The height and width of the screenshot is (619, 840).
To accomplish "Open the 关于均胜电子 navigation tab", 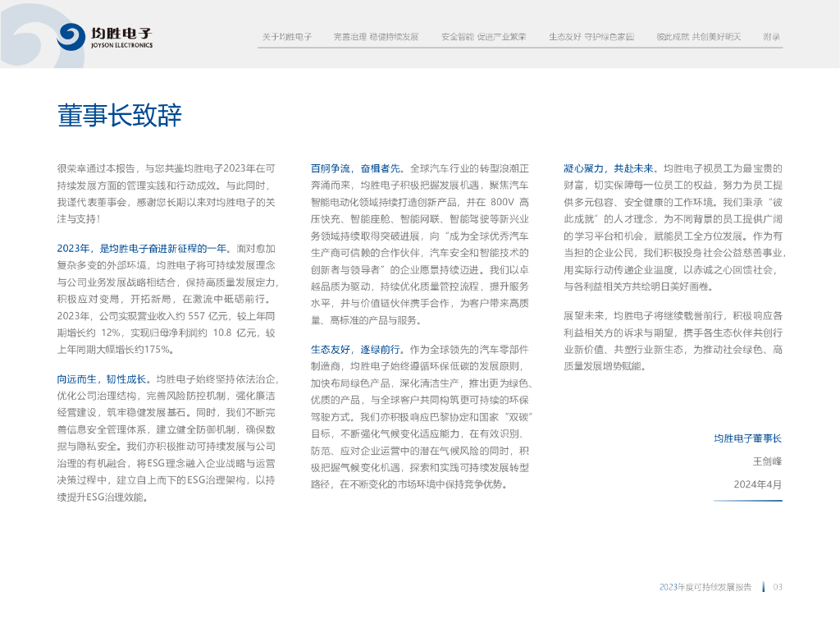I will tap(286, 37).
